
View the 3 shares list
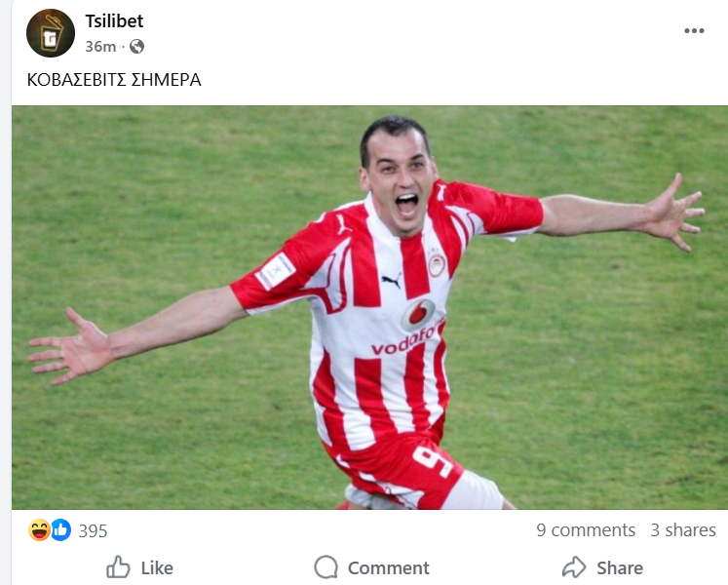(683, 529)
